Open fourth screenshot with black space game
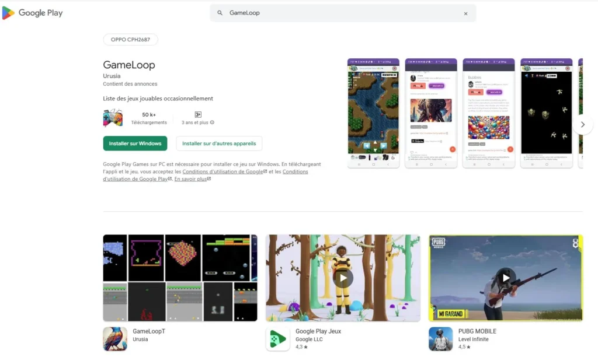Screen dimensions: 598x364 [547, 113]
